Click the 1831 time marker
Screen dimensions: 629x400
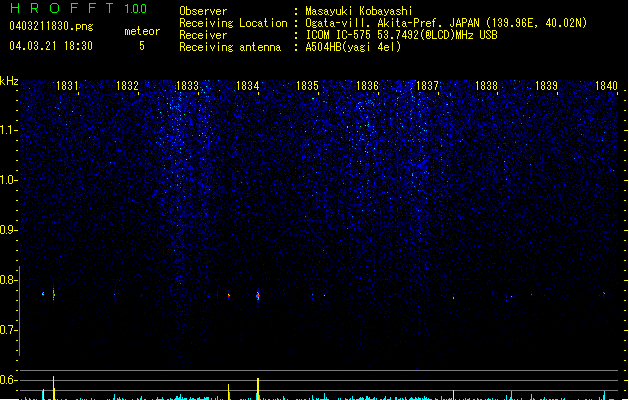point(67,86)
